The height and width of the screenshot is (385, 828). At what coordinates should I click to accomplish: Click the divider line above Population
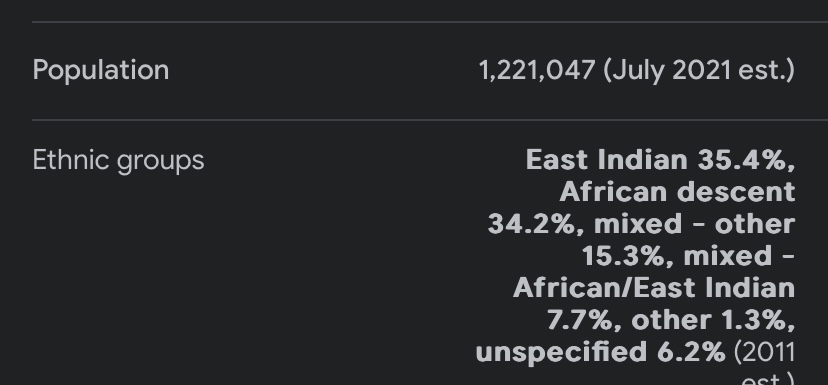(430, 22)
